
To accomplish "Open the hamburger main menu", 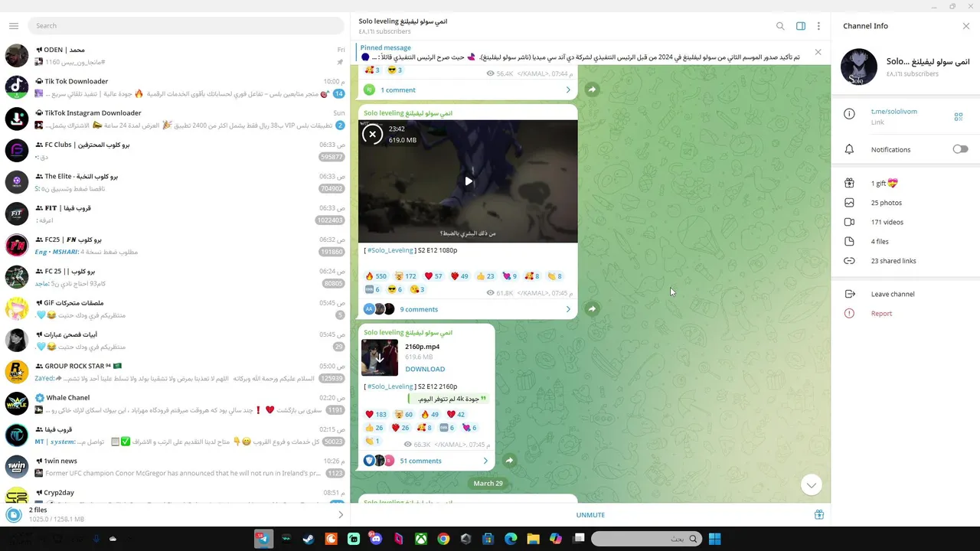I will (14, 26).
